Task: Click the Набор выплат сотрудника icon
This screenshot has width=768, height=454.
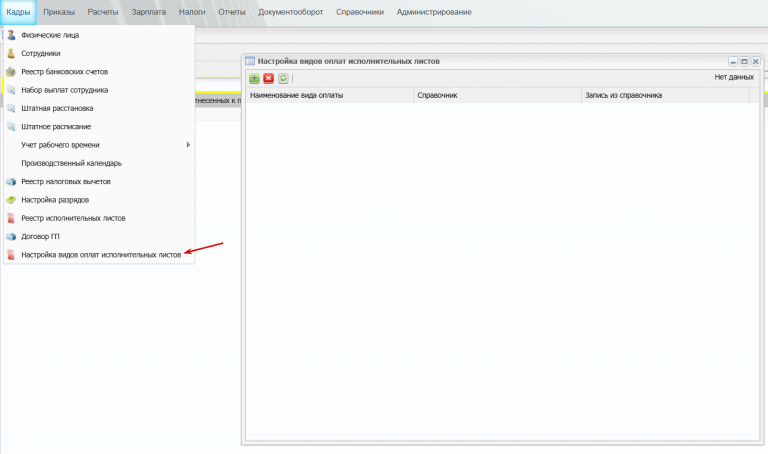Action: click(x=11, y=90)
